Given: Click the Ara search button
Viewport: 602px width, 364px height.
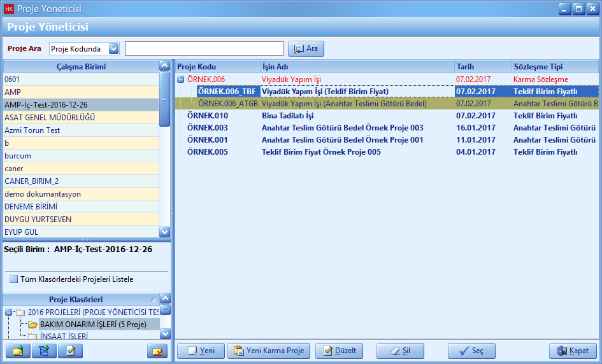Looking at the screenshot, I should pyautogui.click(x=306, y=49).
